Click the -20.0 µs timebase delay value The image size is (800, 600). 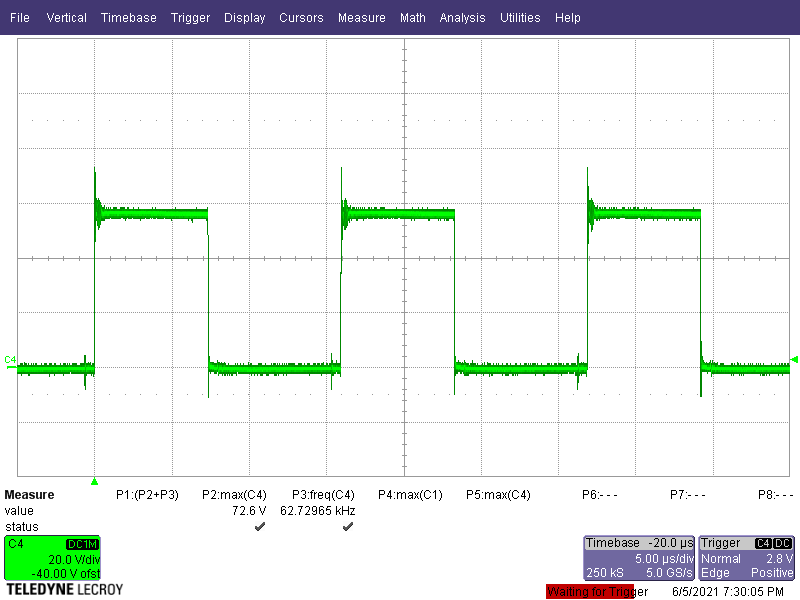click(670, 543)
